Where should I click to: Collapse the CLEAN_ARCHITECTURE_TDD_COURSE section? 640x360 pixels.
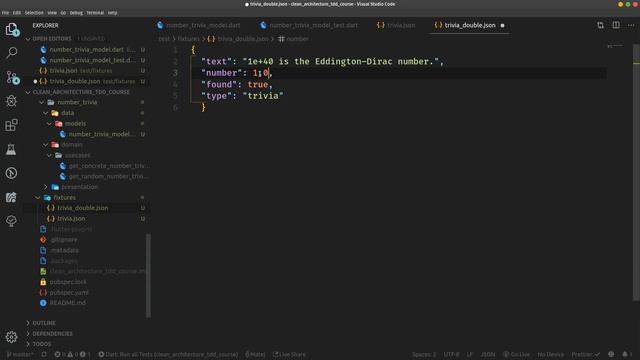tap(28, 92)
